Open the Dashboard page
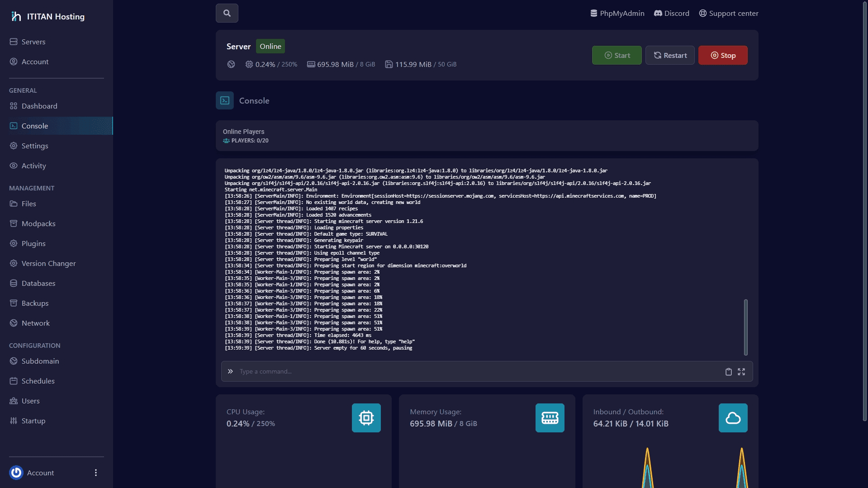Image resolution: width=868 pixels, height=488 pixels. point(57,106)
